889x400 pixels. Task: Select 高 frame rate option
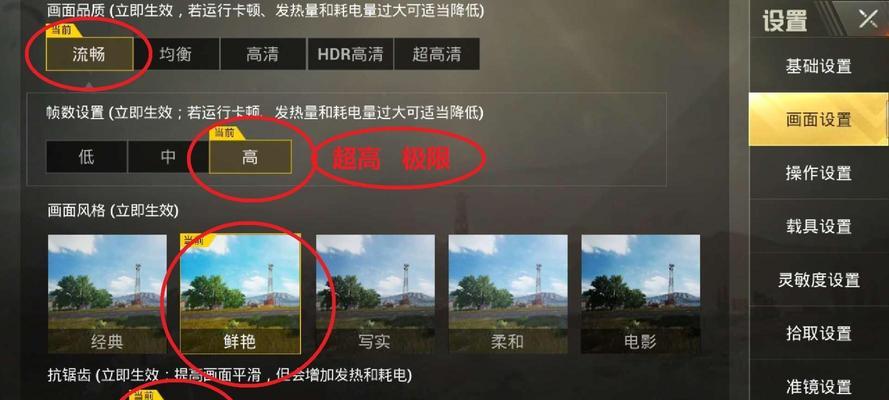tap(250, 157)
